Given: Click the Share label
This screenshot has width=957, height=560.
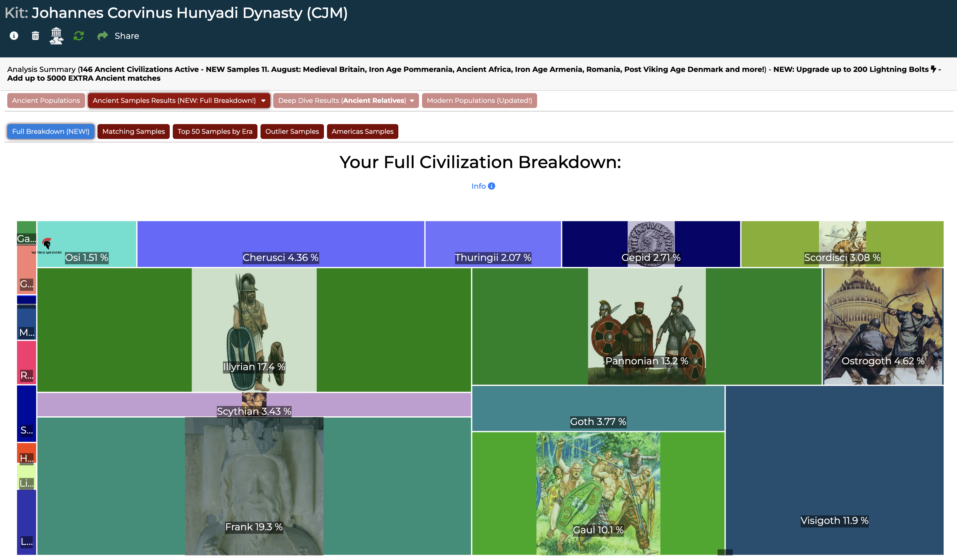Looking at the screenshot, I should (127, 36).
